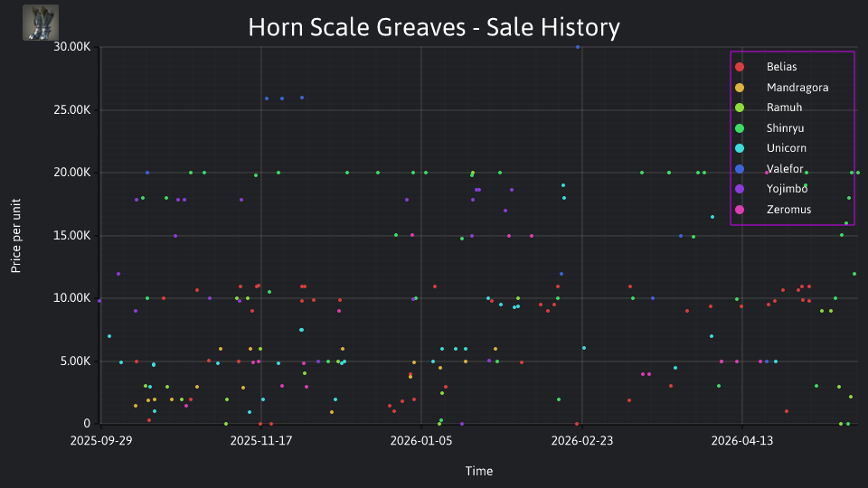Click the 2026-04-13 x-axis date label
The width and height of the screenshot is (868, 488).
(x=741, y=441)
